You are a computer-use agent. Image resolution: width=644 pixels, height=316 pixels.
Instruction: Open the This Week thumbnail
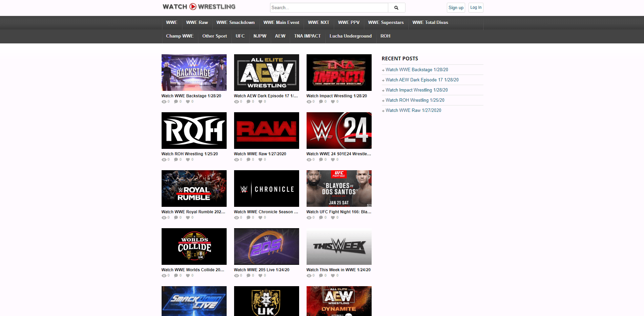339,246
